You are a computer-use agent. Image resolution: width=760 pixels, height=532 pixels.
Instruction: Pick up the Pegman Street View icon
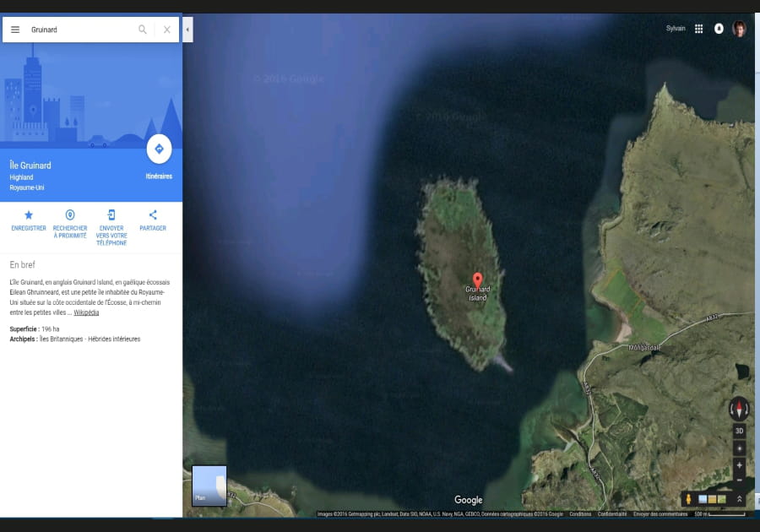click(688, 498)
